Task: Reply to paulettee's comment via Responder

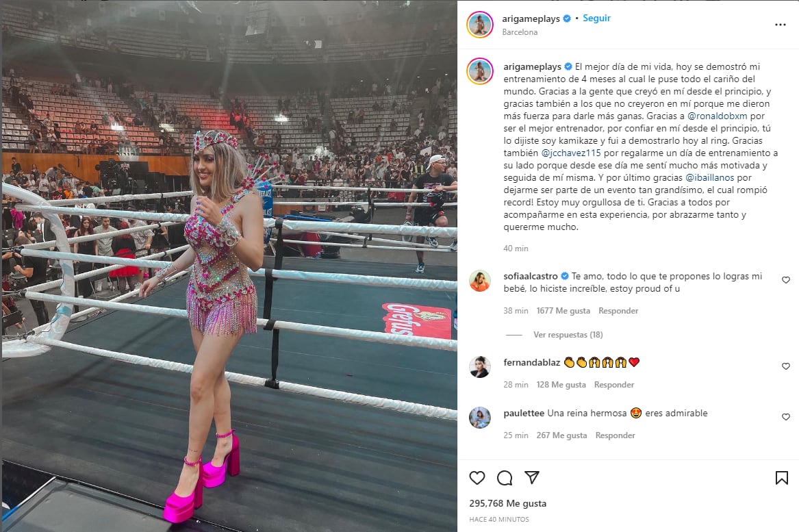Action: tap(615, 435)
